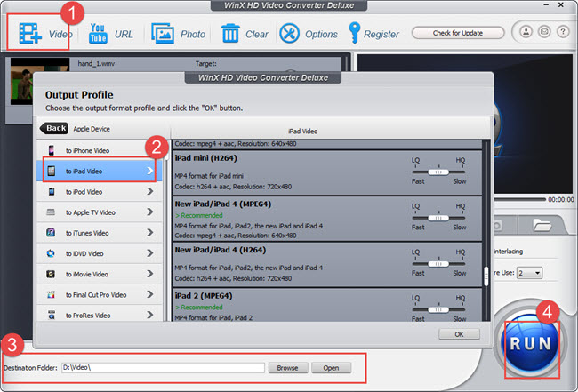
Task: Select to Final Cut Pro Video category
Action: (x=100, y=295)
